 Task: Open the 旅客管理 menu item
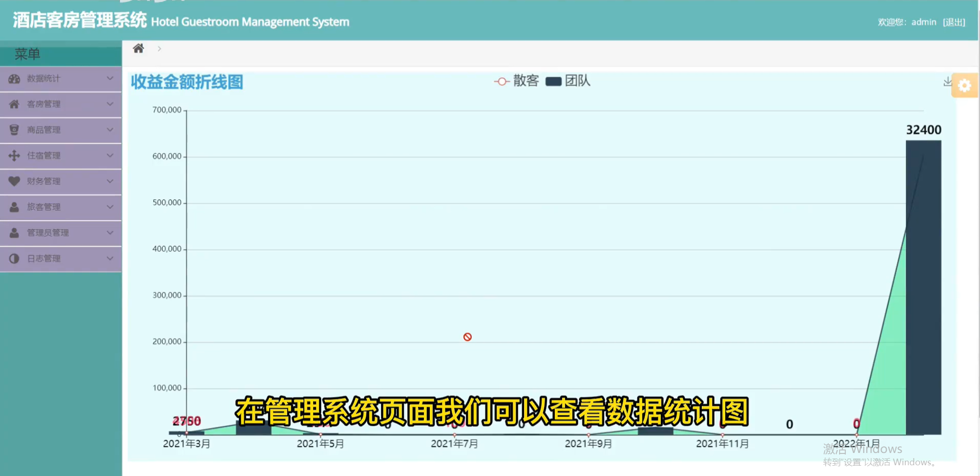coord(61,207)
